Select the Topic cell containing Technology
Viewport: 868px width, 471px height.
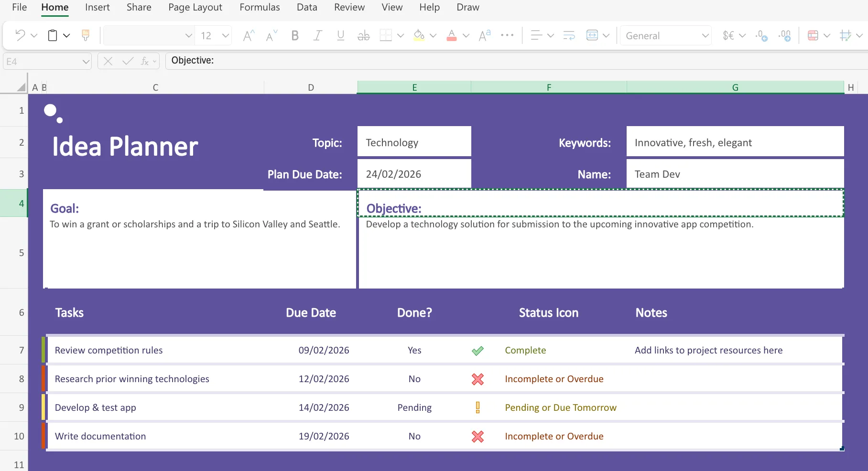tap(414, 142)
